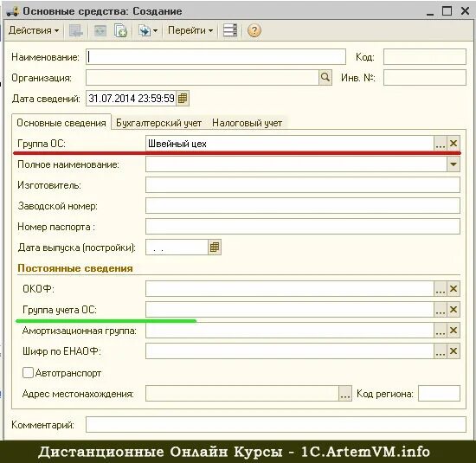
Task: Expand the Полное наименование dropdown arrow
Action: click(453, 164)
